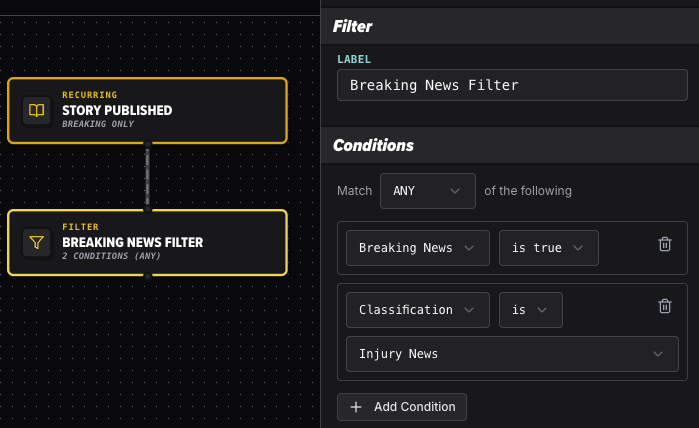
Task: Click the plus icon in Add Condition
Action: click(x=356, y=407)
